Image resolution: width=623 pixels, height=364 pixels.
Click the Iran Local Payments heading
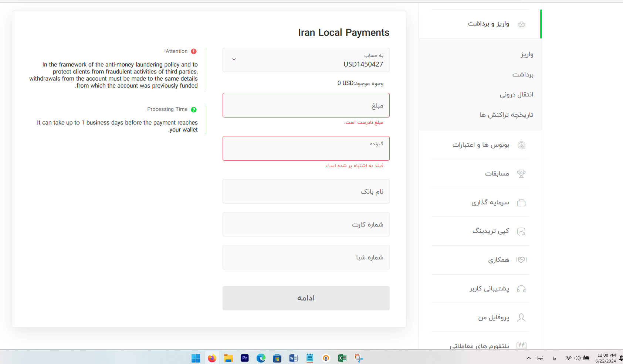(x=344, y=33)
